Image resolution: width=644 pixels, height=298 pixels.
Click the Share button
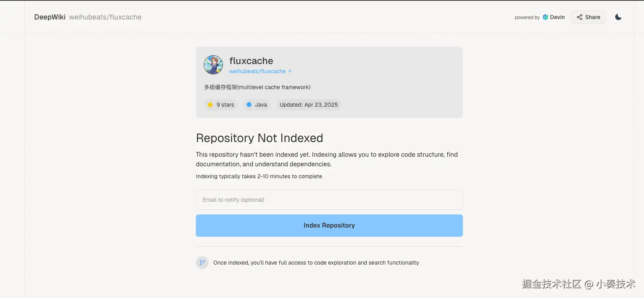pos(588,17)
